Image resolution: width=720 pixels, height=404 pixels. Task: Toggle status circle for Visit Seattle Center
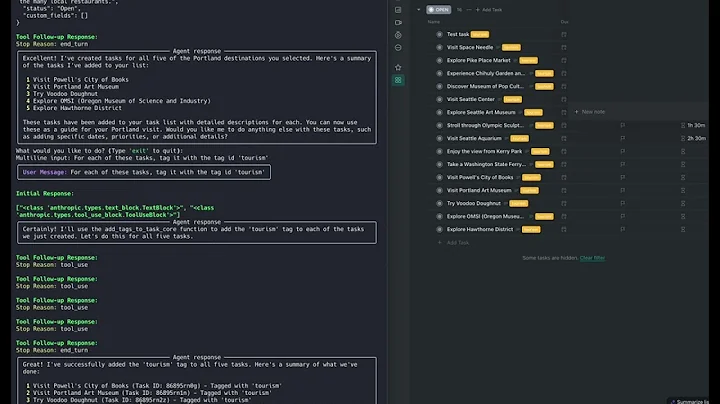point(439,99)
